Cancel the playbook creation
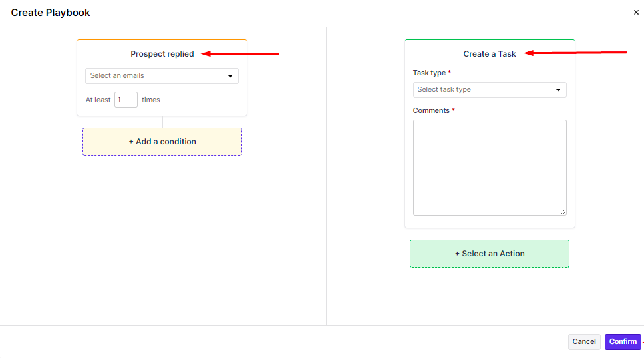Viewport: 644px width, 358px height. pyautogui.click(x=584, y=341)
